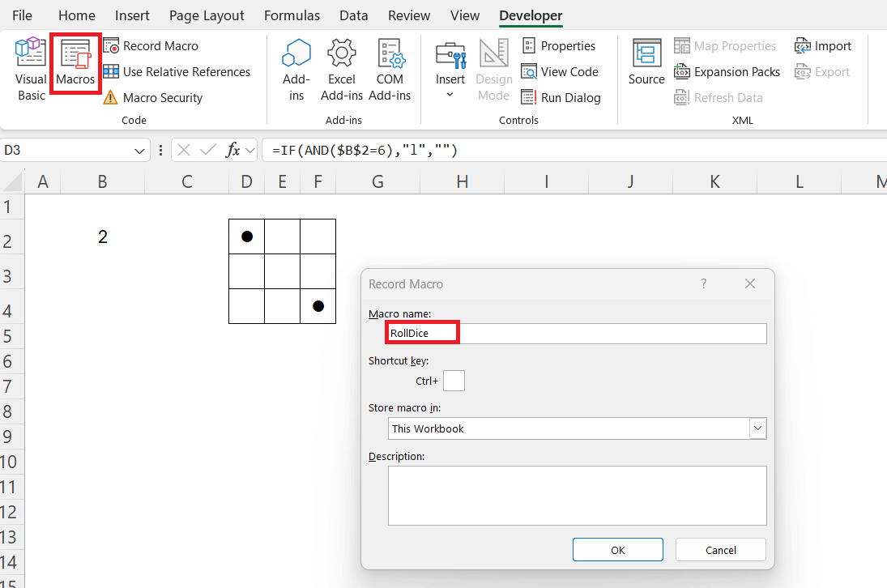Cancel the formula entry (X icon)
This screenshot has width=887, height=588.
pos(184,150)
